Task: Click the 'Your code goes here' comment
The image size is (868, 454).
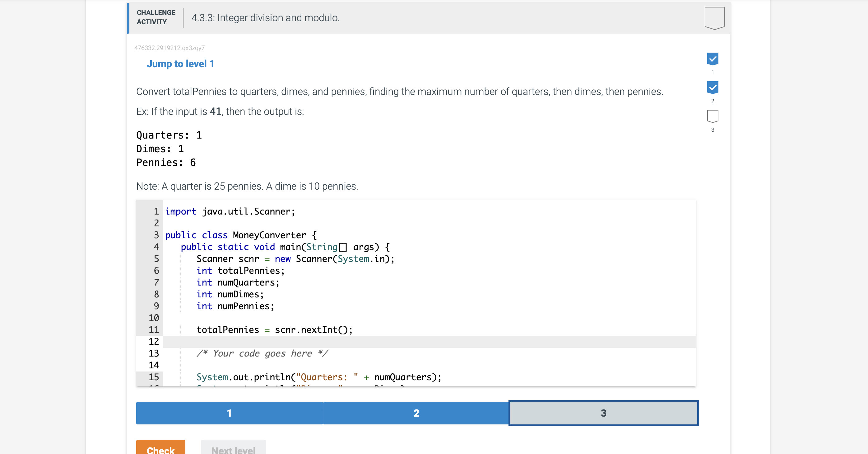Action: [x=262, y=353]
